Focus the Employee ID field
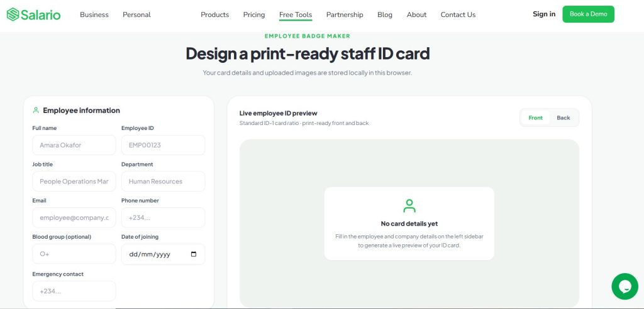Screen dimensions: 644x309 coord(163,145)
